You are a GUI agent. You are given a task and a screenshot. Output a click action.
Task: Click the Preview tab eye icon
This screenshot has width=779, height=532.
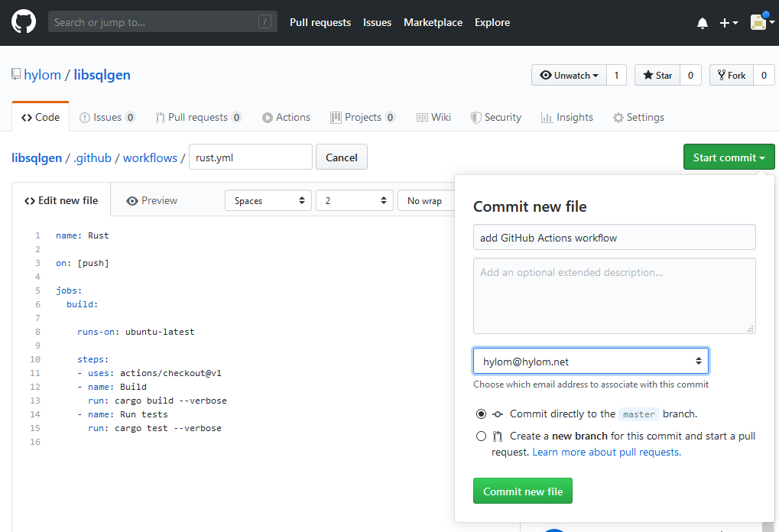click(x=132, y=201)
